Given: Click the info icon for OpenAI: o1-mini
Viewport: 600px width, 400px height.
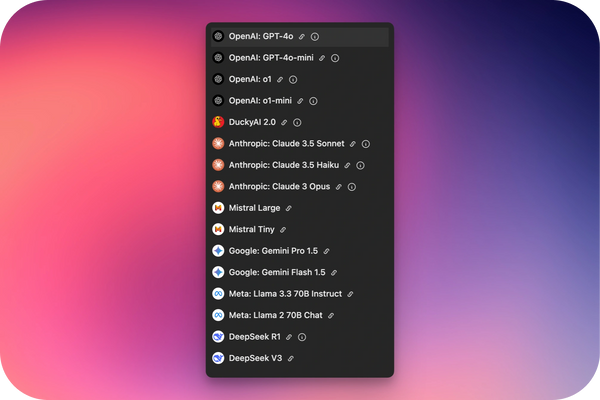Looking at the screenshot, I should (x=314, y=101).
